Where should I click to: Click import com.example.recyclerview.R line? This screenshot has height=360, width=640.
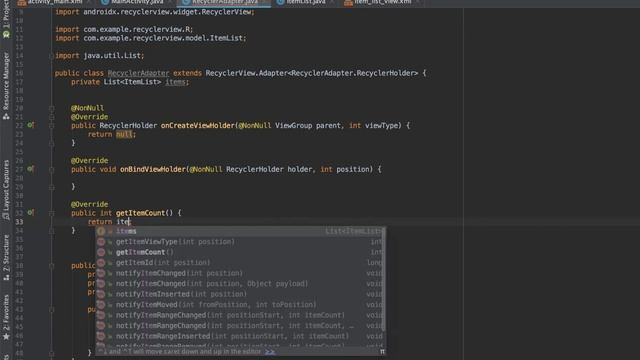pos(124,29)
